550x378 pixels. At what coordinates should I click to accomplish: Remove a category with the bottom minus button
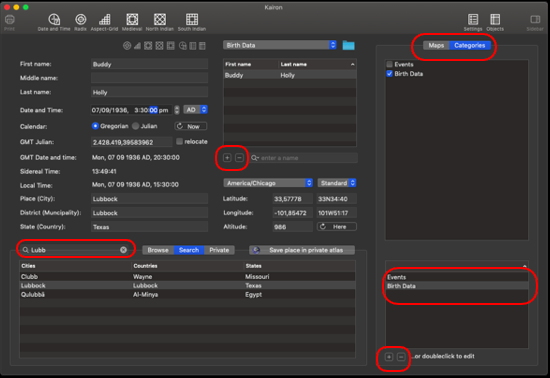[x=401, y=357]
